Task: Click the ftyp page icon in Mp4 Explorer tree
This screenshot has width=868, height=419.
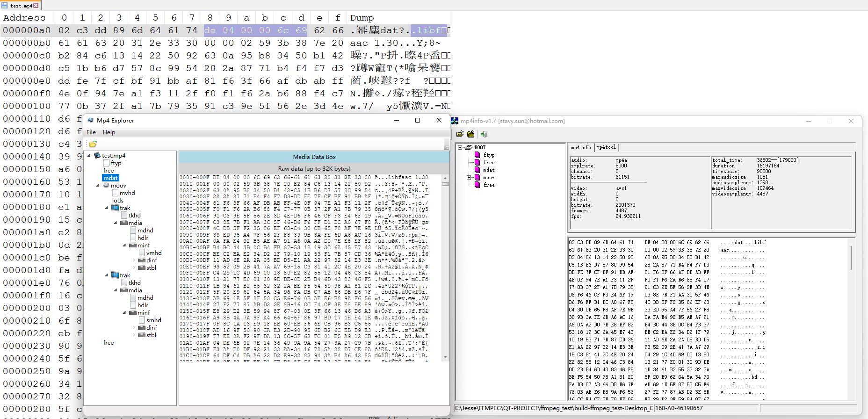Action: coord(107,163)
